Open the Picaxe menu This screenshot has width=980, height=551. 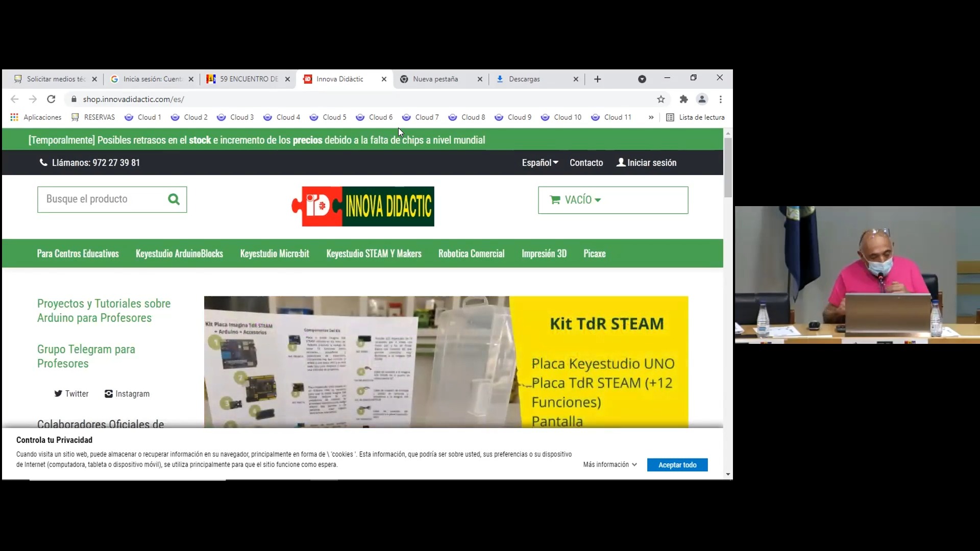[595, 254]
